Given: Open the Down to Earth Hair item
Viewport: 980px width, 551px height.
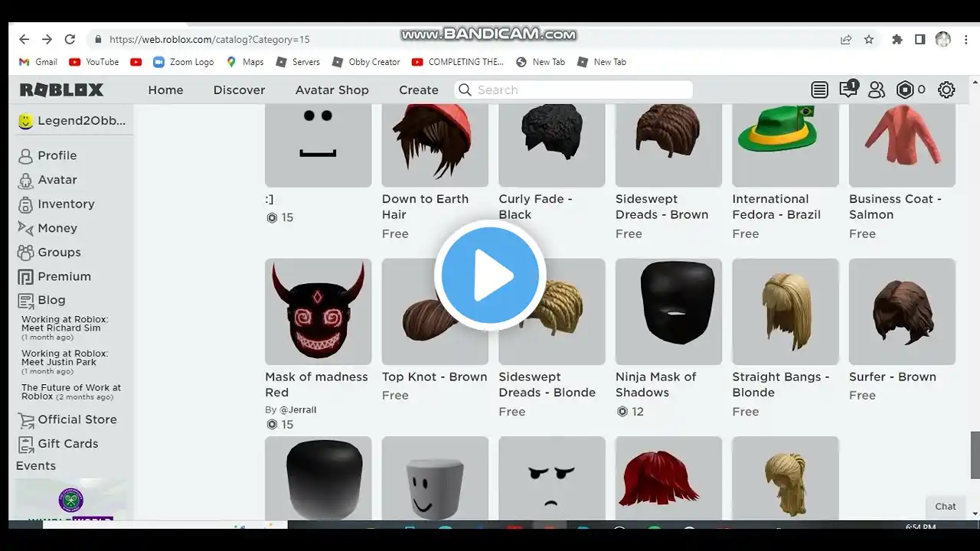Looking at the screenshot, I should coord(435,172).
